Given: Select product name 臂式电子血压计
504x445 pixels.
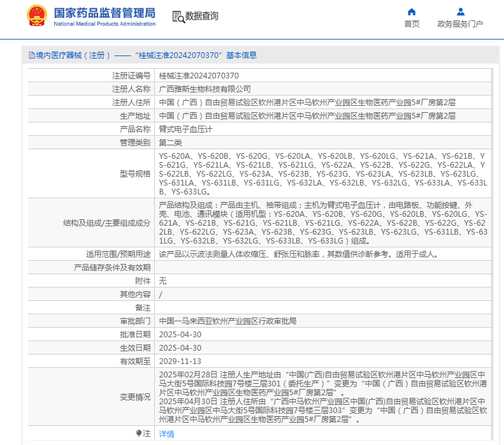Looking at the screenshot, I should [185, 129].
